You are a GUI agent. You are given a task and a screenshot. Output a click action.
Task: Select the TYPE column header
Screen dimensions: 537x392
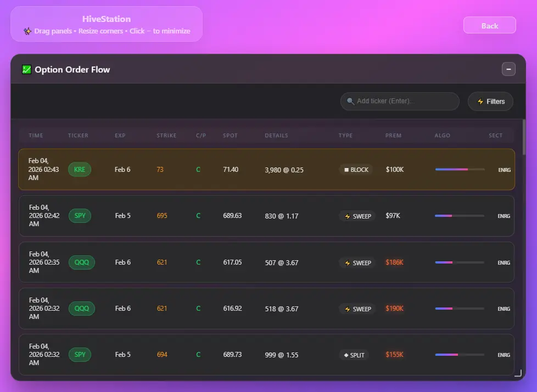346,135
